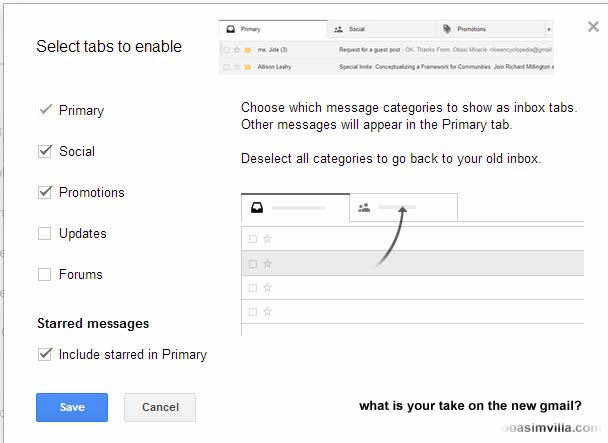Close the dialog with the X button
Image resolution: width=608 pixels, height=443 pixels.
point(593,27)
